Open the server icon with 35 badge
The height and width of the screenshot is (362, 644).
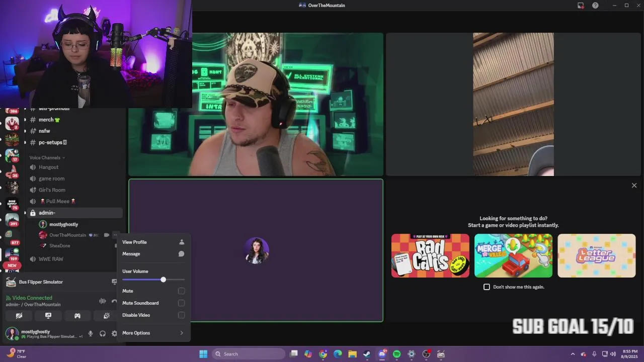12,171
